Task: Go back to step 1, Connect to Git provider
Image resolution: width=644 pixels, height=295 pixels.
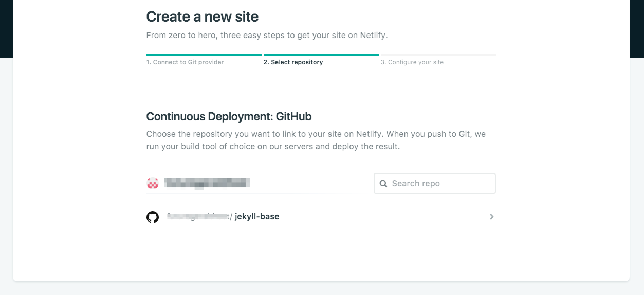Action: point(185,62)
